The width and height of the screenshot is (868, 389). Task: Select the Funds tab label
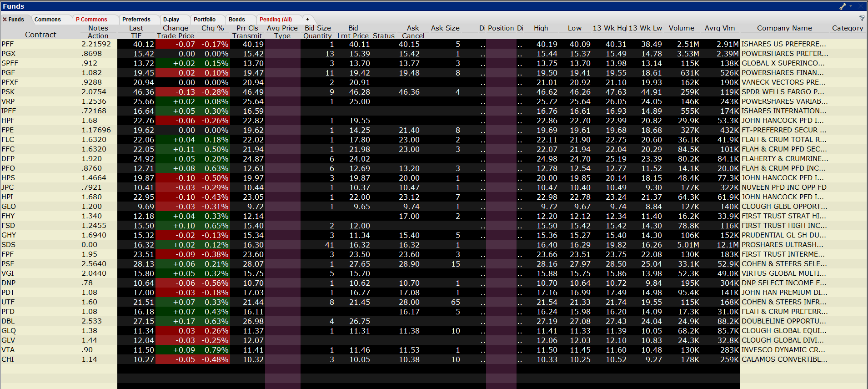16,20
